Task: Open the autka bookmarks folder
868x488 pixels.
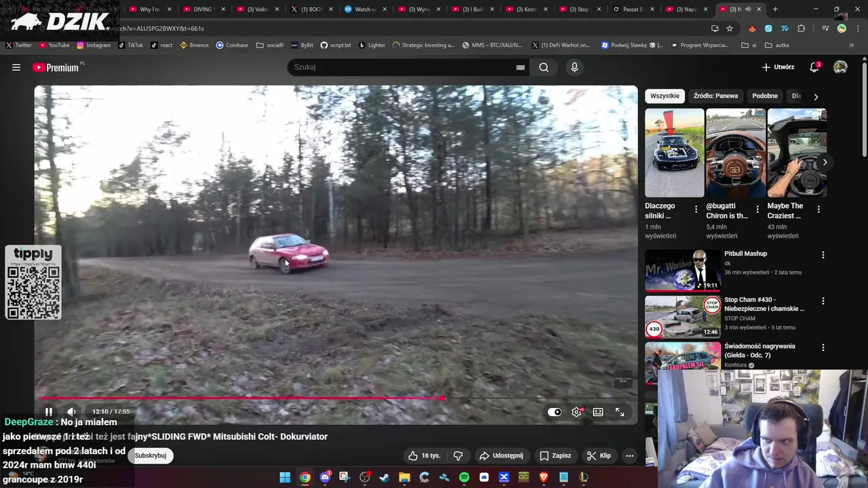Action: (777, 45)
